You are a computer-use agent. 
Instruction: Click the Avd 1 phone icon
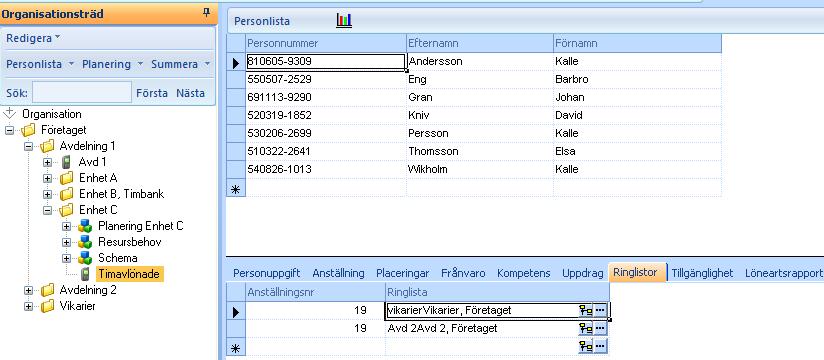[66, 162]
